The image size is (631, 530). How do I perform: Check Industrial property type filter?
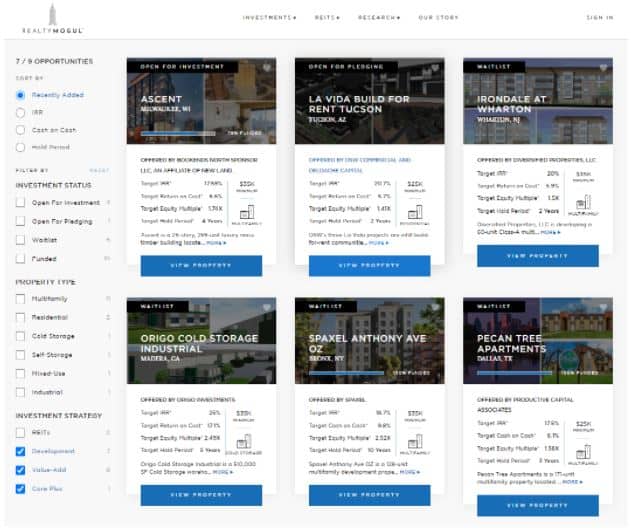click(21, 392)
